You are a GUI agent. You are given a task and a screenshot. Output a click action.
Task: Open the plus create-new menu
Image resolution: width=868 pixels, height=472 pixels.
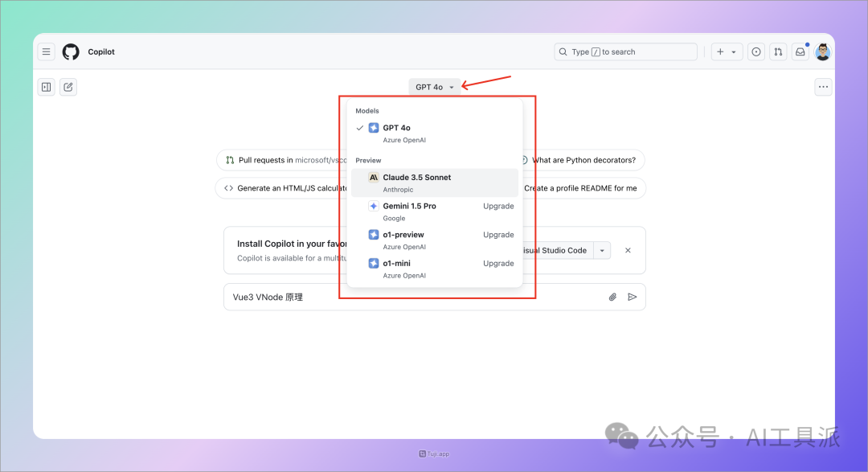[x=720, y=51]
